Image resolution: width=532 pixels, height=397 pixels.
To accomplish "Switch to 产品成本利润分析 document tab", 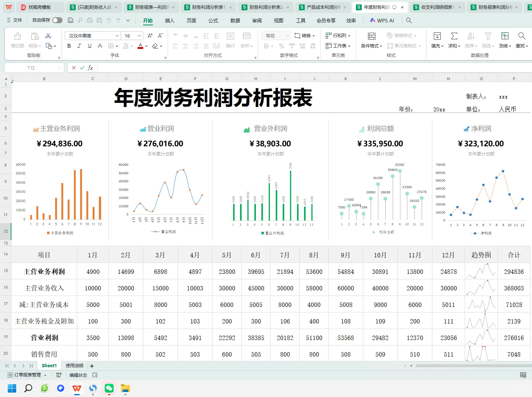I will coord(322,7).
